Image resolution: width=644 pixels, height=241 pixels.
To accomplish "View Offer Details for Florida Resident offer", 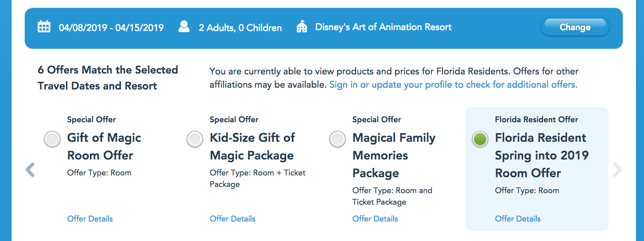I will 518,218.
